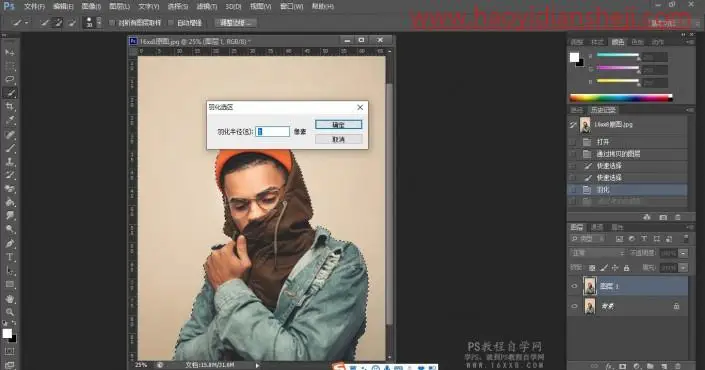Screen dimensions: 705x370
Task: Select the Eyedropper tool
Action: coord(10,120)
